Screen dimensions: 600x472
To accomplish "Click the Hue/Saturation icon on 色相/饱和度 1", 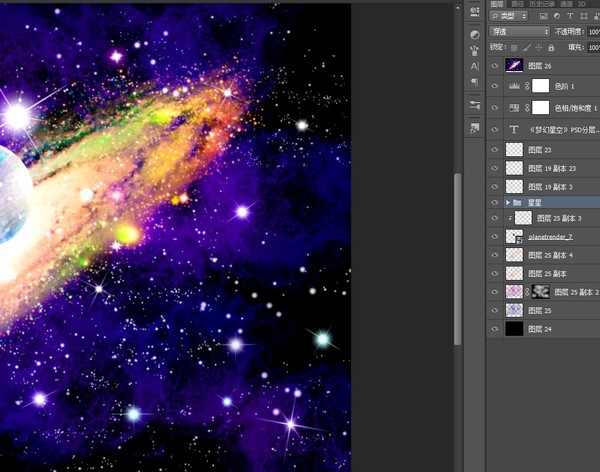I will (514, 108).
